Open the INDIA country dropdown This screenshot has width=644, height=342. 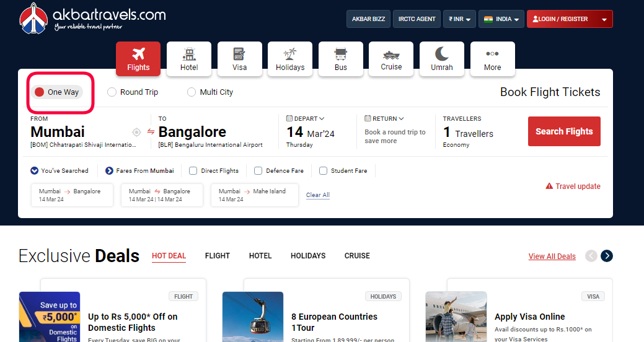tap(501, 19)
